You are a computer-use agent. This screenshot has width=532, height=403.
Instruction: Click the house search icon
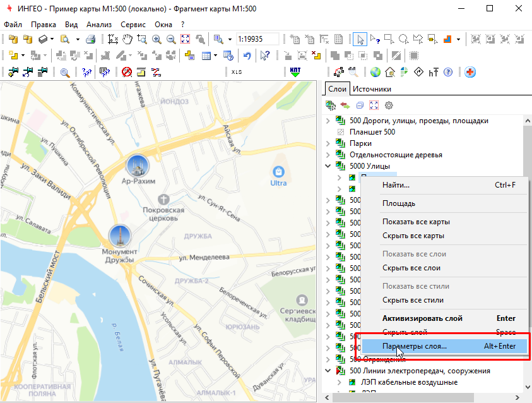tap(390, 72)
